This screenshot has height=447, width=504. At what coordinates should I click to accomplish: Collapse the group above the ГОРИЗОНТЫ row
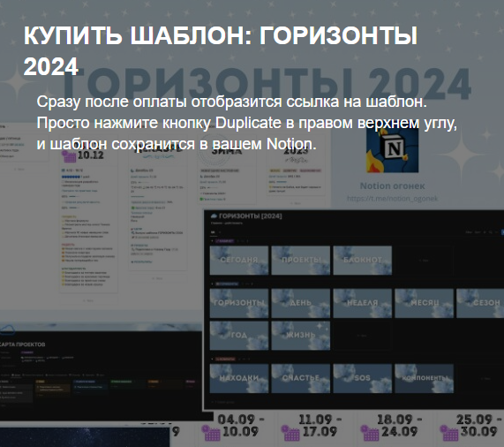(212, 284)
